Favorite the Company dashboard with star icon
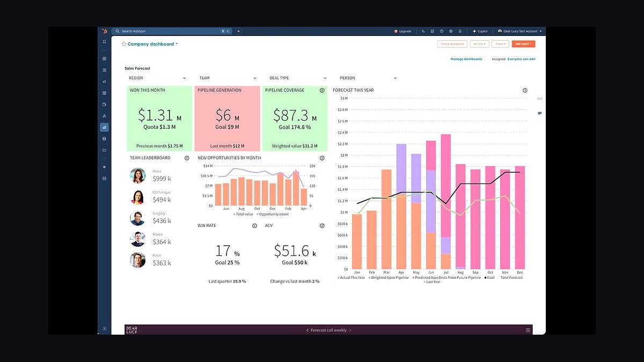Screen dimensions: 644x362 click(124, 44)
